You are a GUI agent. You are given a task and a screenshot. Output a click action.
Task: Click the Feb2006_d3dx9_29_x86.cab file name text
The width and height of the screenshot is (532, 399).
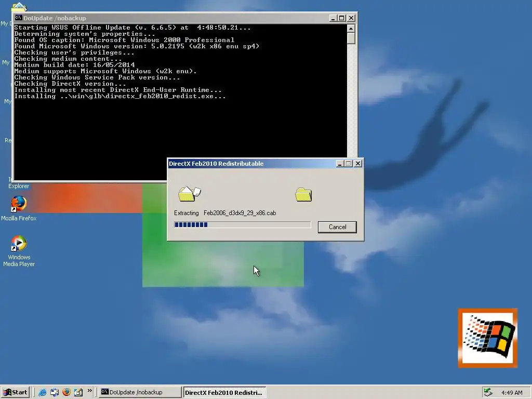click(x=240, y=213)
